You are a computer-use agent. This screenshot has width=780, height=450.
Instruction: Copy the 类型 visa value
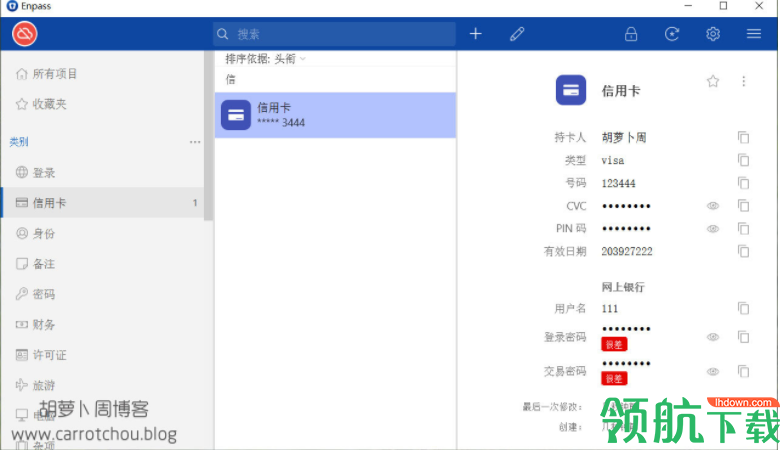pyautogui.click(x=744, y=160)
